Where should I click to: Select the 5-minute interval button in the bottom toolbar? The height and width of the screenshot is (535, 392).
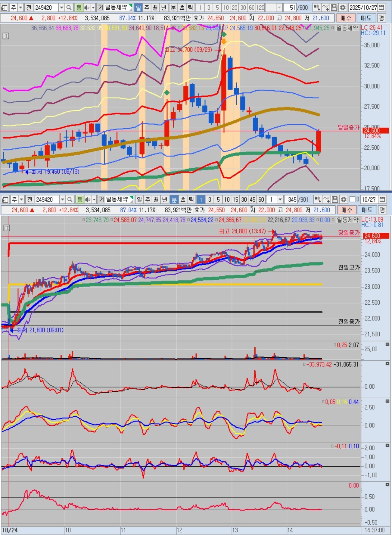(x=218, y=199)
